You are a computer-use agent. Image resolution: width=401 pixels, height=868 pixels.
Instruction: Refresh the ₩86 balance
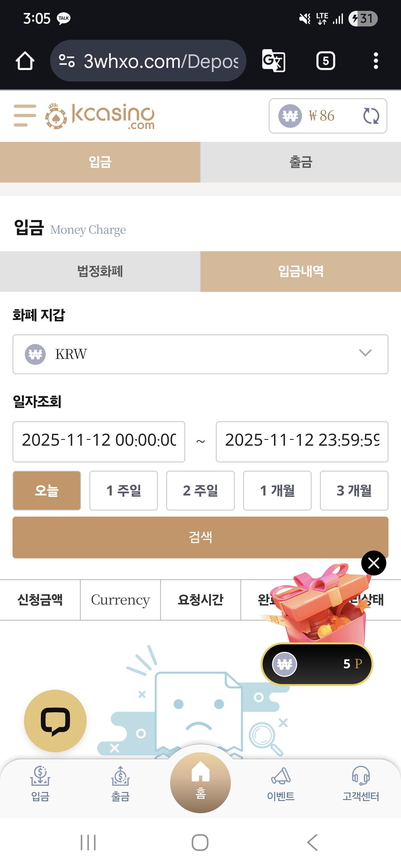371,116
